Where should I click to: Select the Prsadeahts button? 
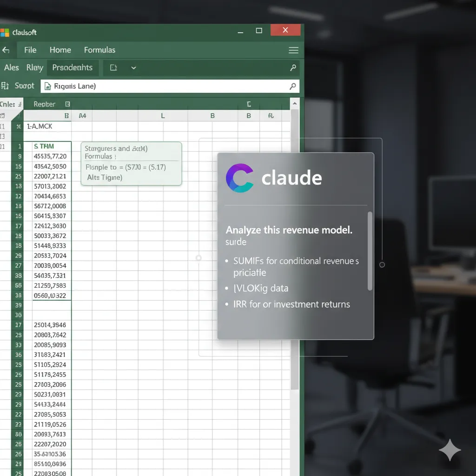(73, 68)
